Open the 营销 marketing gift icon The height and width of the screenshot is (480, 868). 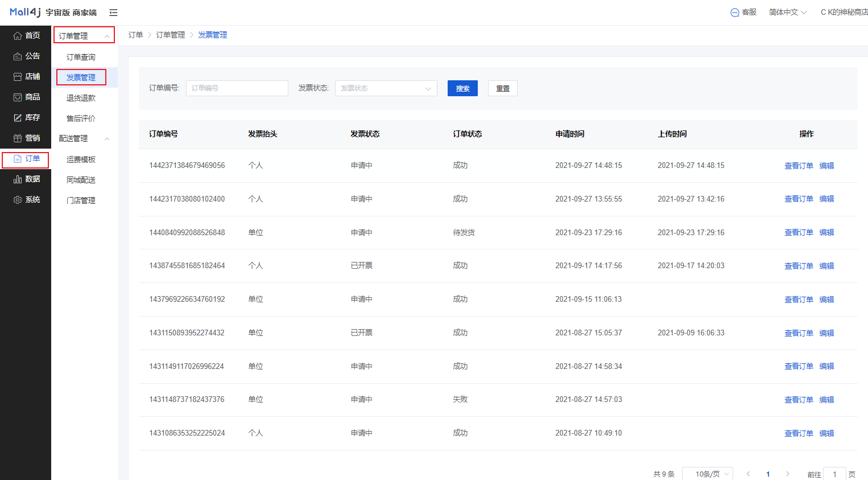[18, 138]
